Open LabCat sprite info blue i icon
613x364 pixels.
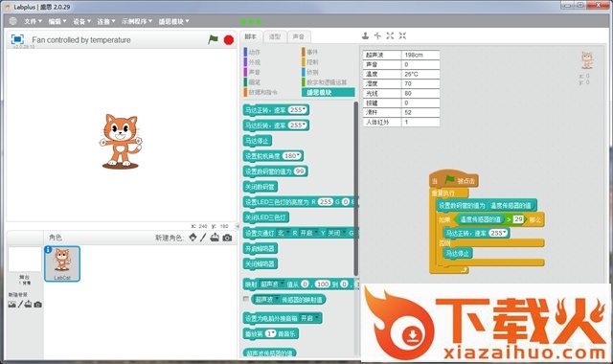tap(48, 249)
